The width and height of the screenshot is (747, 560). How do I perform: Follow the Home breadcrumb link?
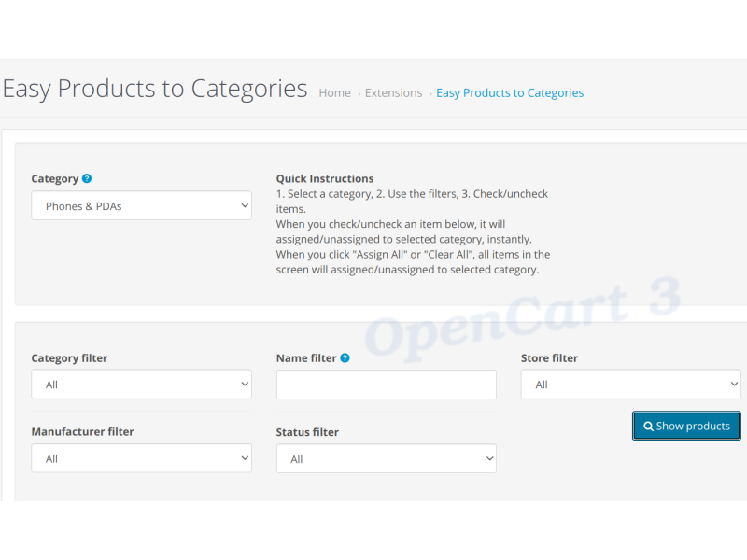(x=334, y=92)
